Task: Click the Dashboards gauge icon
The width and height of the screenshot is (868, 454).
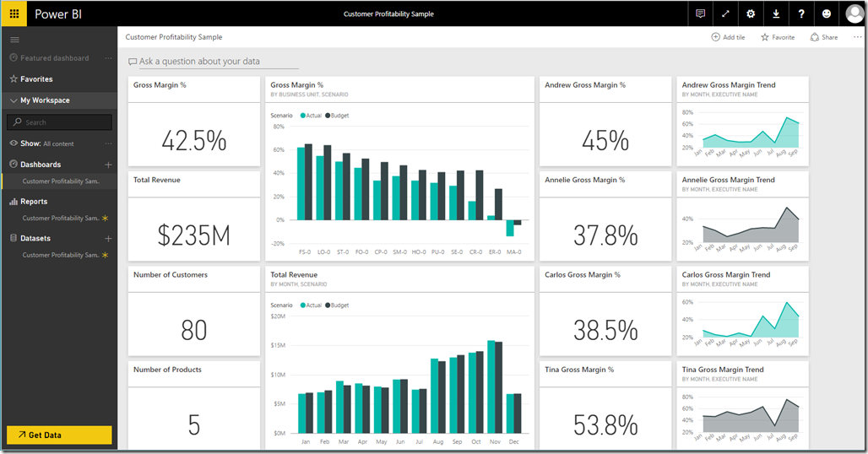Action: point(14,165)
